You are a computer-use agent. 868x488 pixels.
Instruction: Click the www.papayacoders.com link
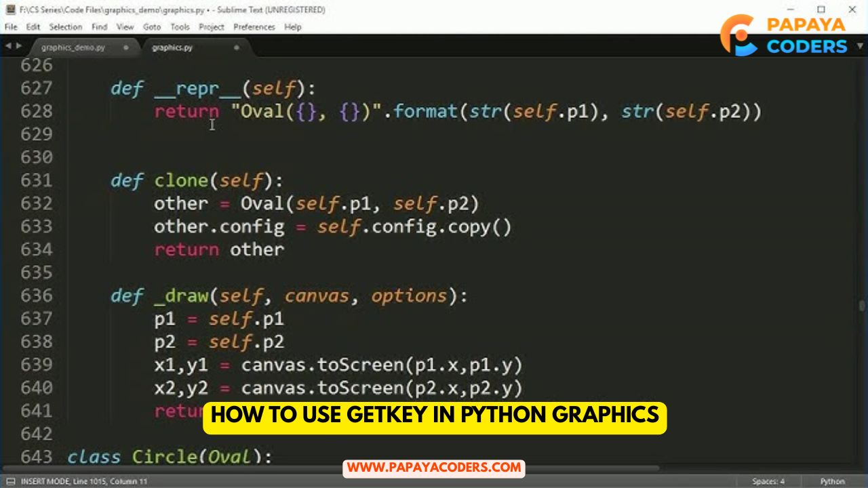click(434, 468)
